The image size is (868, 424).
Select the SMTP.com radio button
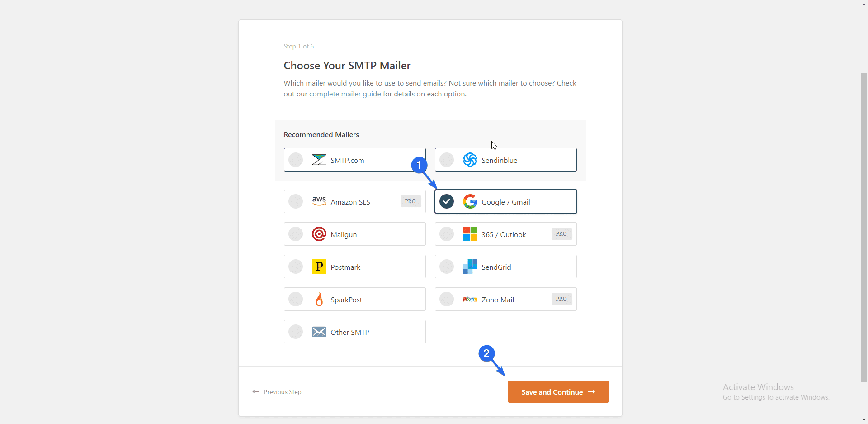(x=296, y=160)
